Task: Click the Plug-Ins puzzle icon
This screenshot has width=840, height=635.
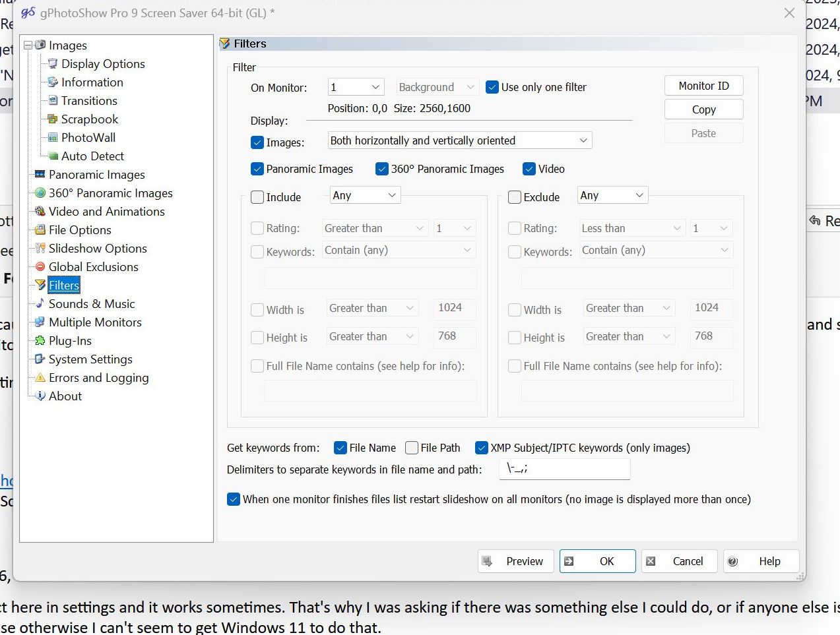Action: tap(40, 340)
